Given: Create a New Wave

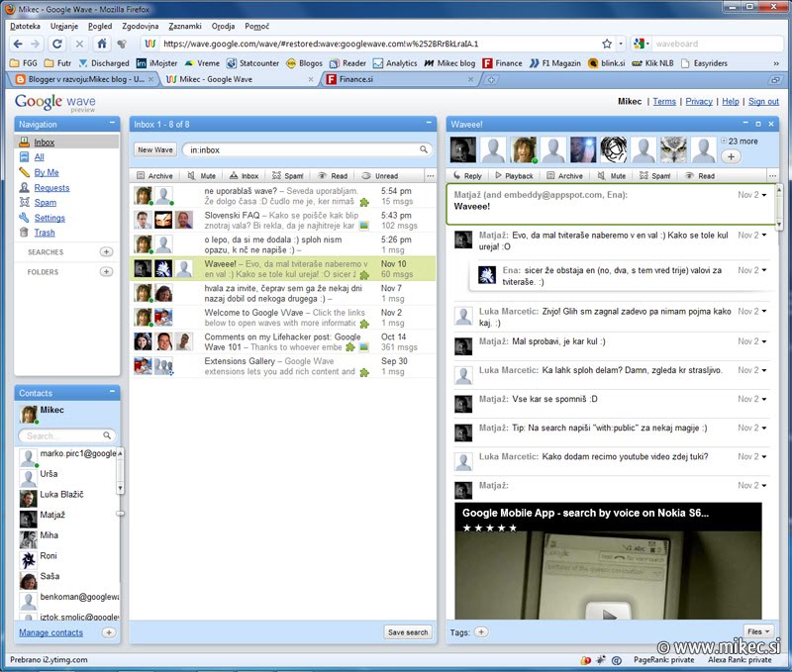Looking at the screenshot, I should 155,149.
